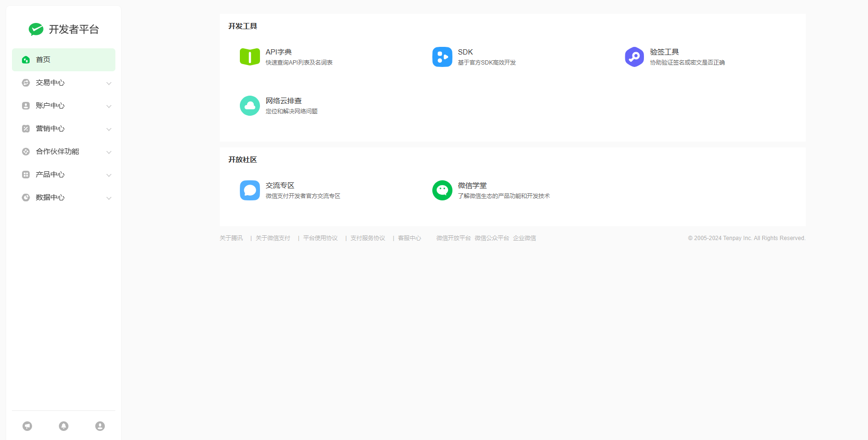Open the 平台使用协议 footer link
The width and height of the screenshot is (868, 440).
[x=320, y=238]
